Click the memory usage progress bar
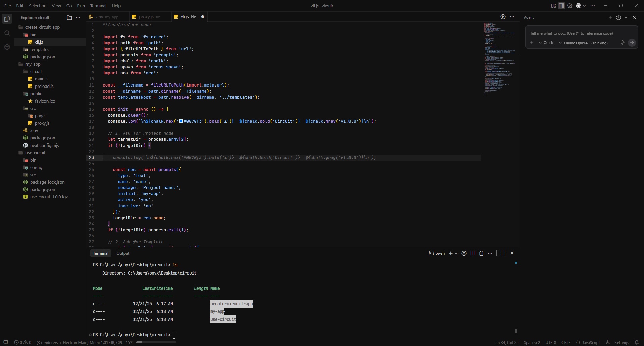Image resolution: width=644 pixels, height=346 pixels. (x=156, y=342)
